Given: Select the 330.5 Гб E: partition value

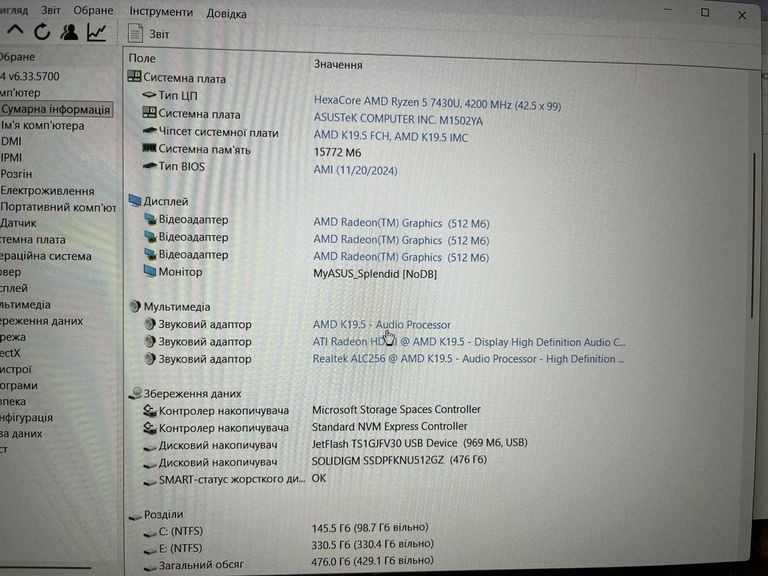Looking at the screenshot, I should pos(373,544).
